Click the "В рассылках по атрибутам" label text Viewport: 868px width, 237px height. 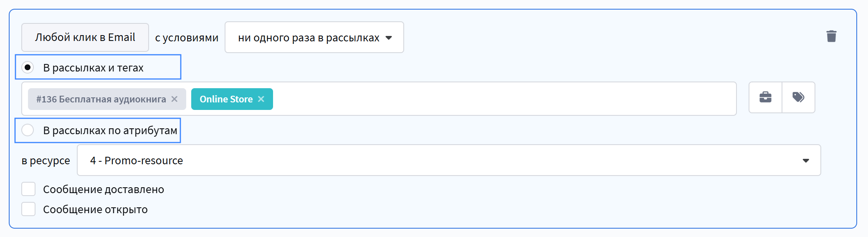(110, 130)
